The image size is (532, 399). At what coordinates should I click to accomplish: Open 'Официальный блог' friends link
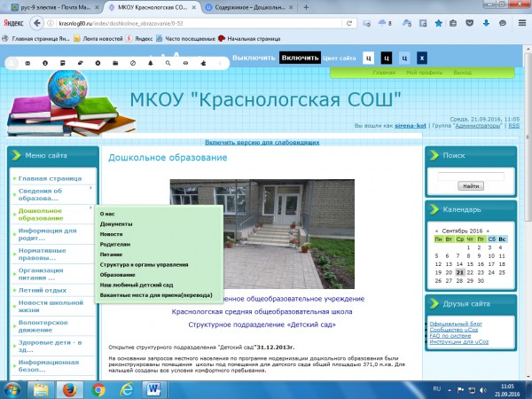[456, 324]
